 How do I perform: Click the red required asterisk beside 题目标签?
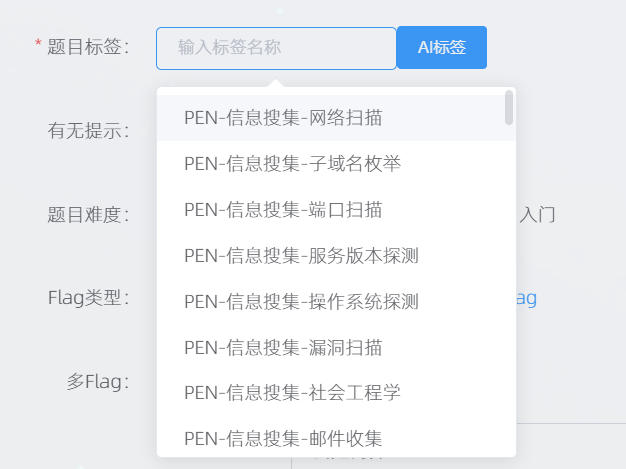39,46
